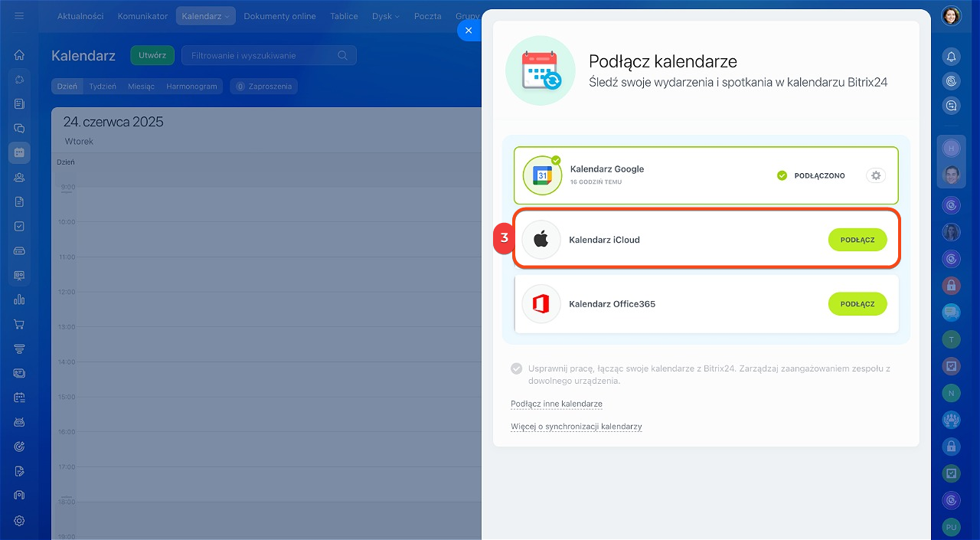Focus the Filtrowanie i wyszukiwanie search field
The height and width of the screenshot is (540, 980).
(269, 55)
